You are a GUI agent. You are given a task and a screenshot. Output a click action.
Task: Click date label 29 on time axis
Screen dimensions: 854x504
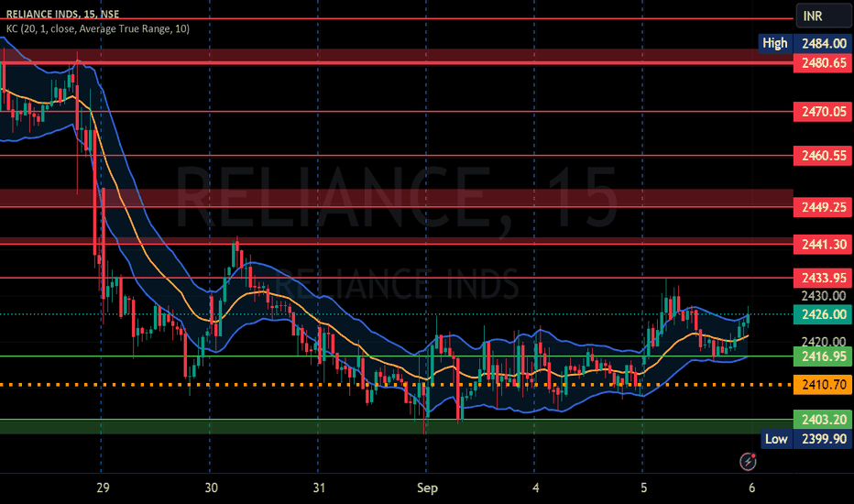103,488
